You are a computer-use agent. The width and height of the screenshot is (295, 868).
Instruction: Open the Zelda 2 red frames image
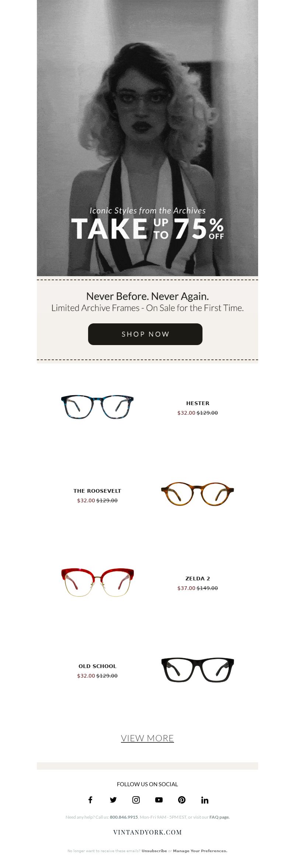[x=97, y=582]
